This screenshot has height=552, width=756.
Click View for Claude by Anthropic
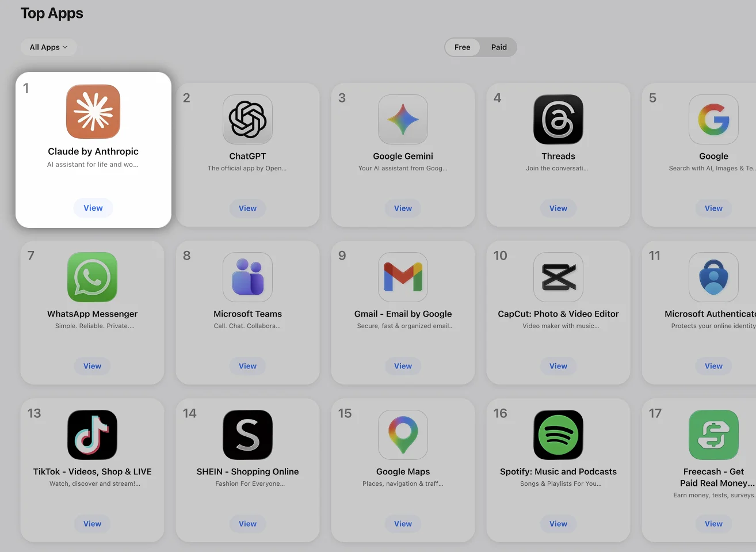[93, 208]
